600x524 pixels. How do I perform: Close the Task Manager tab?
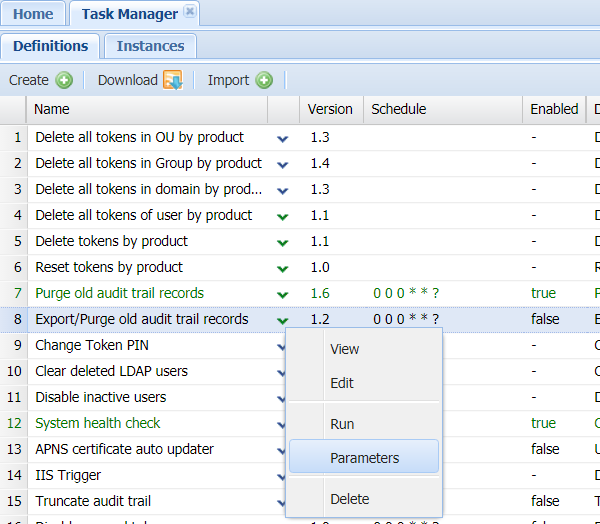190,13
